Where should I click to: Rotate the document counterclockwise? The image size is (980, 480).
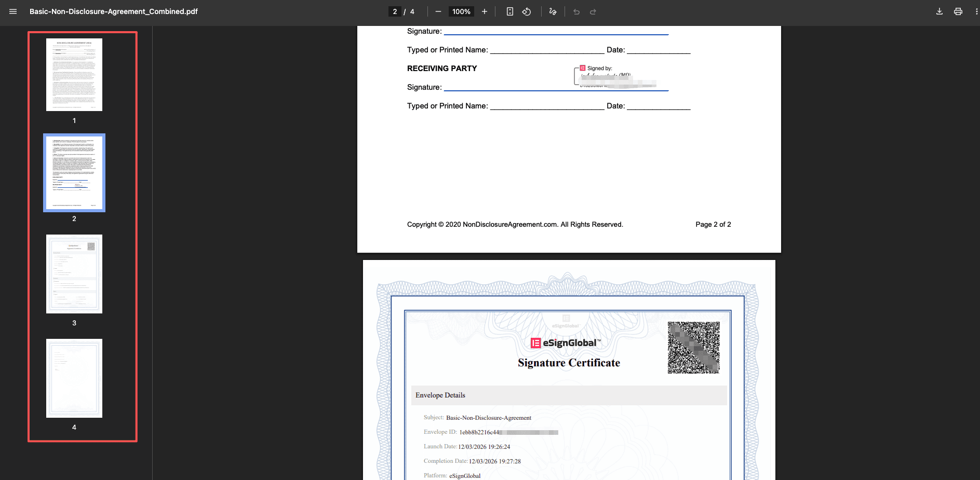pos(527,11)
